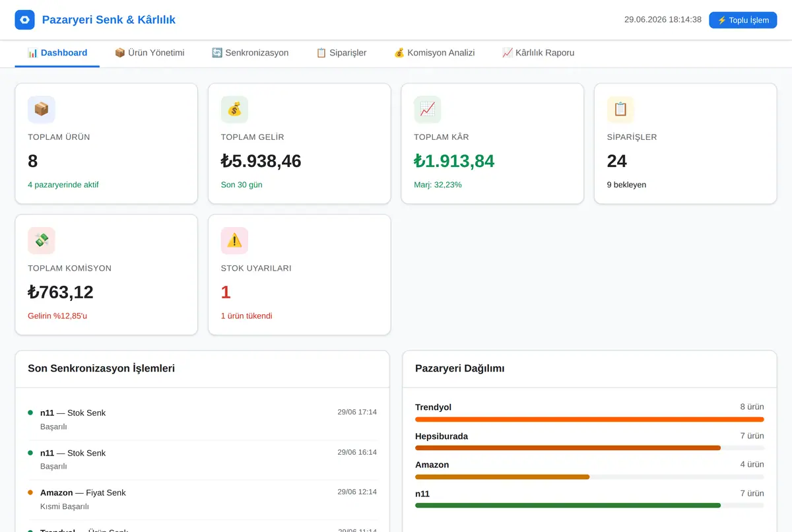Select the Amazon Fiyat Senk entry

tap(202, 500)
